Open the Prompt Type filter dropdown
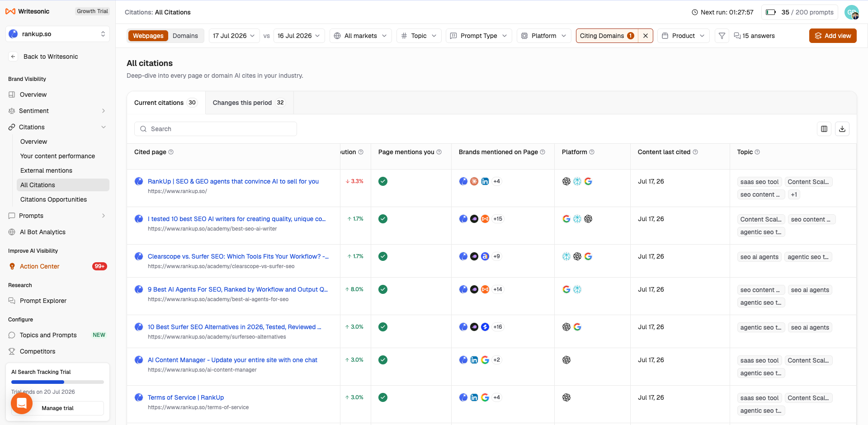868x425 pixels. pyautogui.click(x=479, y=36)
